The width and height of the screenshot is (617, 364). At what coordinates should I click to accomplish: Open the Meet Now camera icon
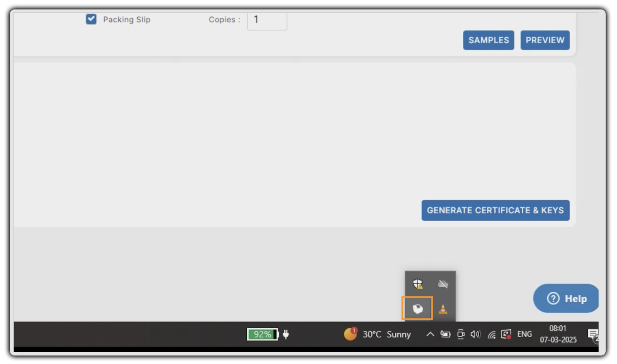coord(460,334)
